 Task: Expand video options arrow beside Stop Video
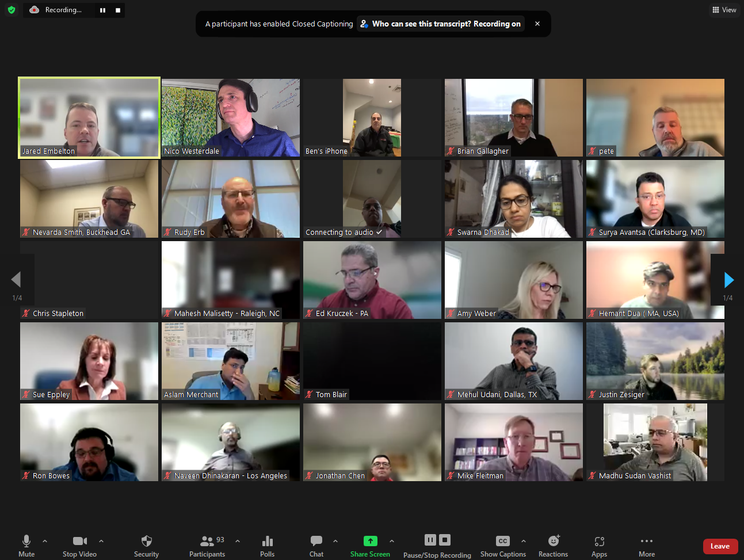101,541
